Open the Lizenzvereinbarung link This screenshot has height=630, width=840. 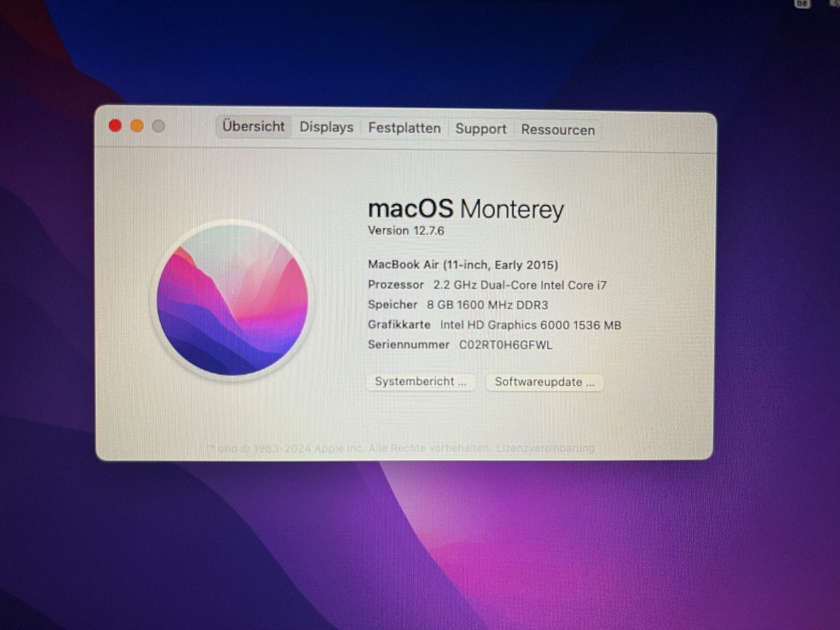pos(546,448)
